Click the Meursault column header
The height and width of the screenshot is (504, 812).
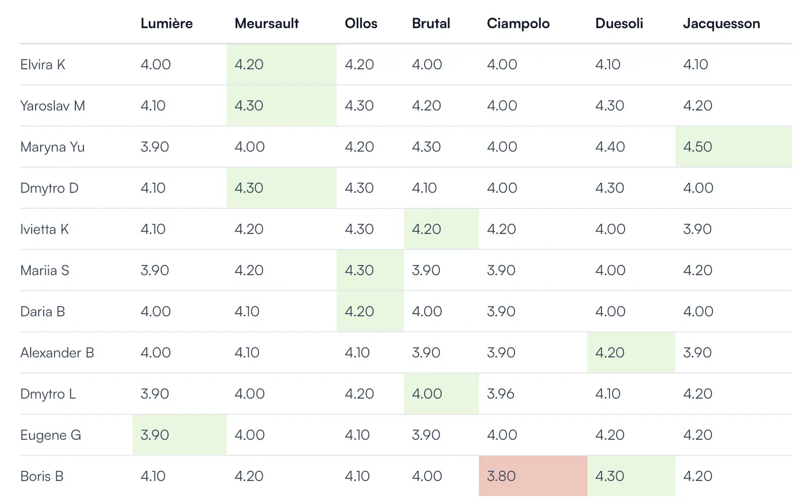point(266,23)
